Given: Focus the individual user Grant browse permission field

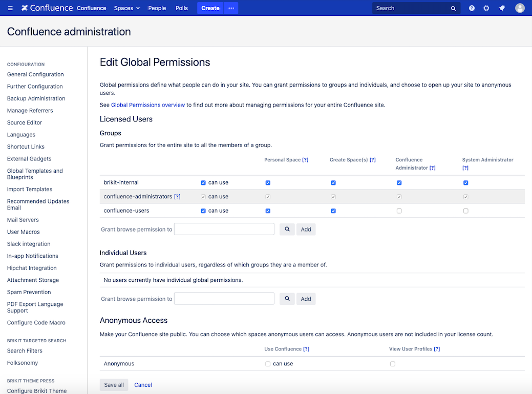Looking at the screenshot, I should click(x=224, y=299).
